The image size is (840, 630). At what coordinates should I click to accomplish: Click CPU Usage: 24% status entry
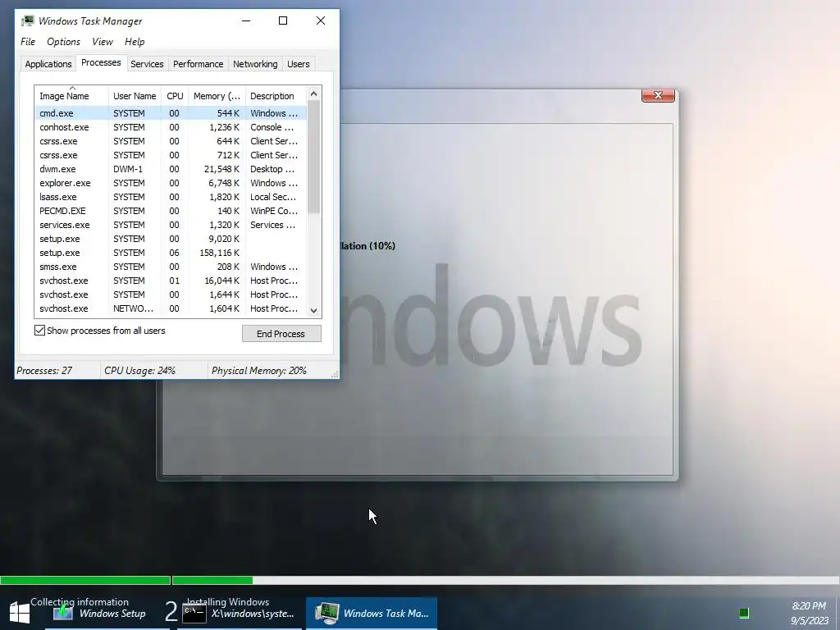click(x=139, y=370)
